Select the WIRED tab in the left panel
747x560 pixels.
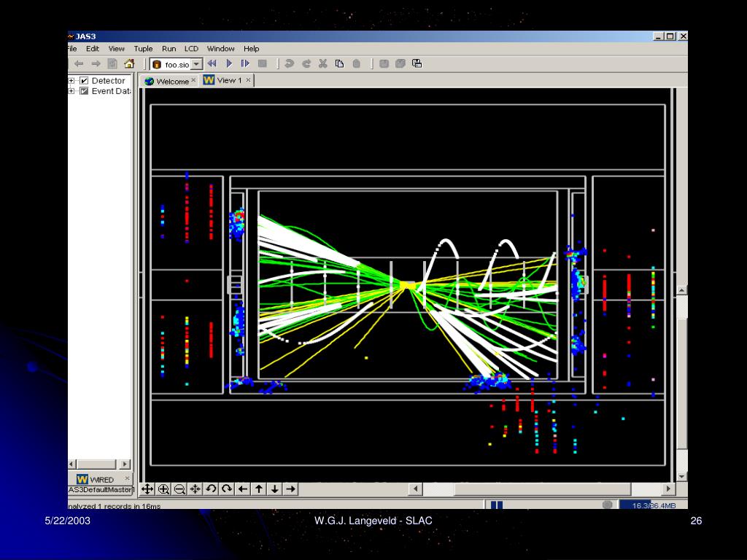pos(100,479)
